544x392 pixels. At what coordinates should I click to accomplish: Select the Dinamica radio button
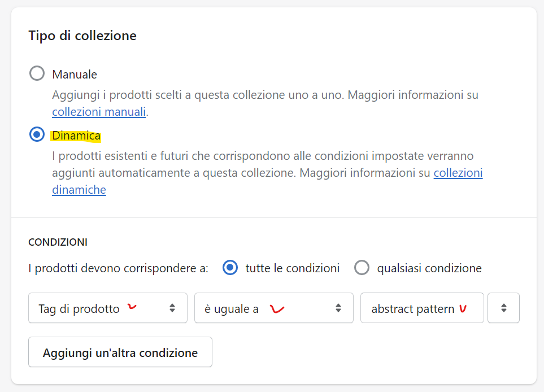[x=37, y=134]
